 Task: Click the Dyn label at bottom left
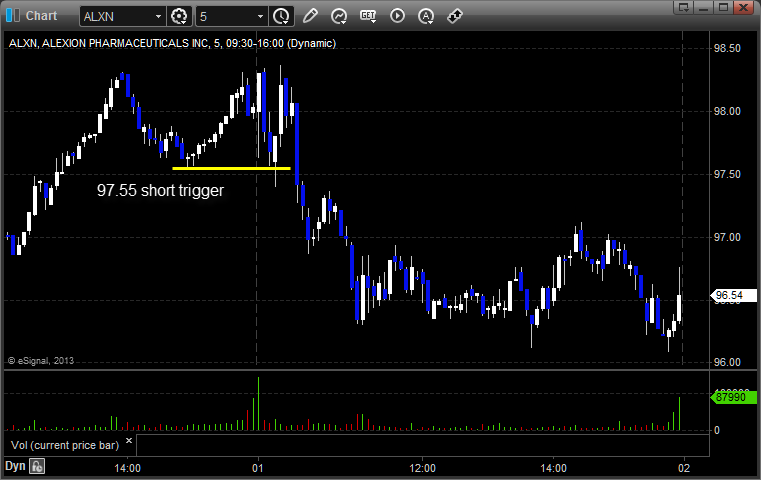15,466
